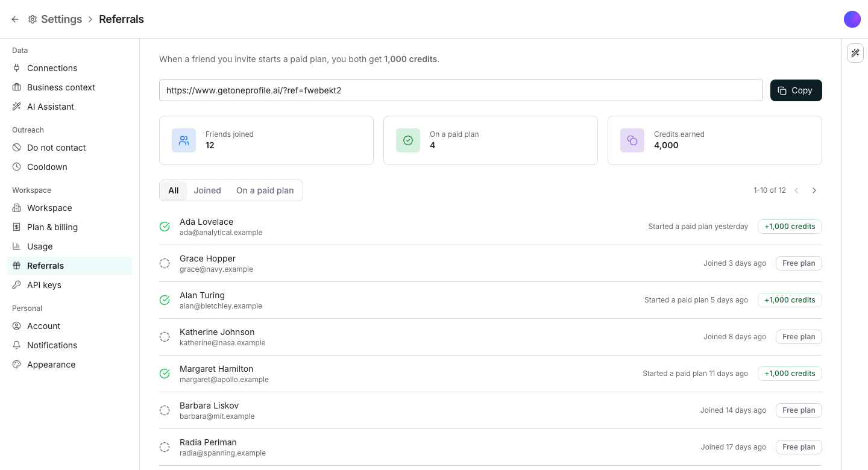Click the referral URL input field
Viewport: 868px width, 470px height.
click(x=461, y=90)
